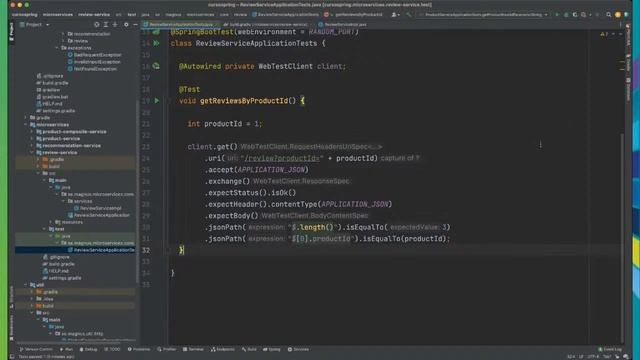Open the Services tool window
The width and height of the screenshot is (640, 360).
tap(298, 349)
